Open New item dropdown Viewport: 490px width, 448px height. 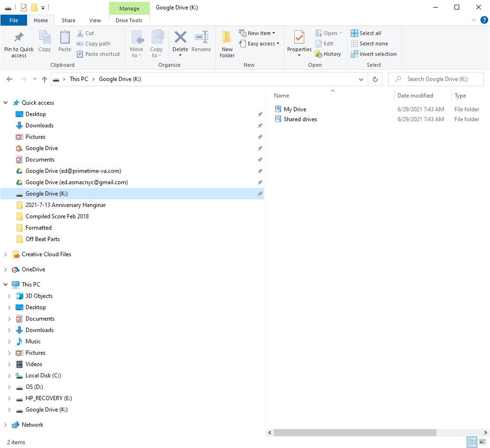257,33
